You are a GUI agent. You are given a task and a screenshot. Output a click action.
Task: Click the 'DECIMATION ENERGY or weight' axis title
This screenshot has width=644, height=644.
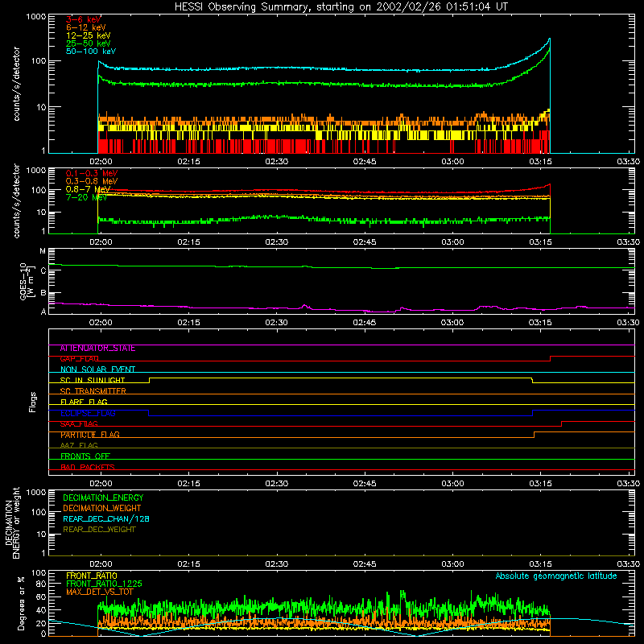12,522
